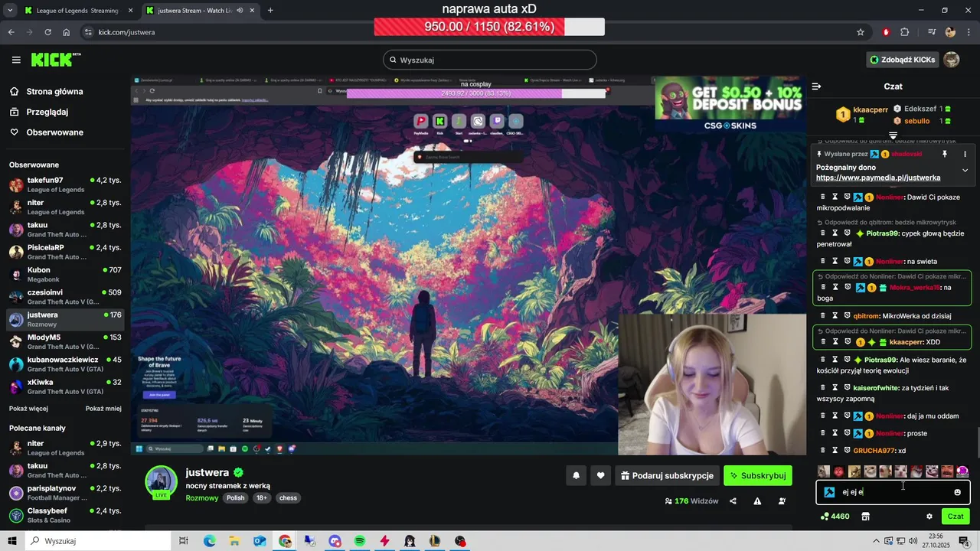Image resolution: width=980 pixels, height=551 pixels.
Task: Click the KICK logo
Action: point(55,60)
